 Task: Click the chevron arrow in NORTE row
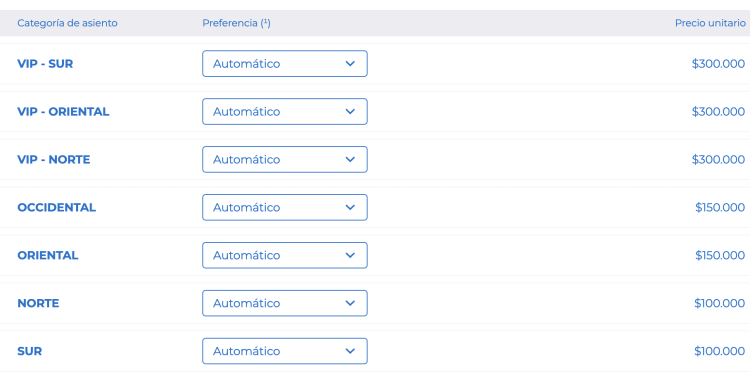click(350, 303)
